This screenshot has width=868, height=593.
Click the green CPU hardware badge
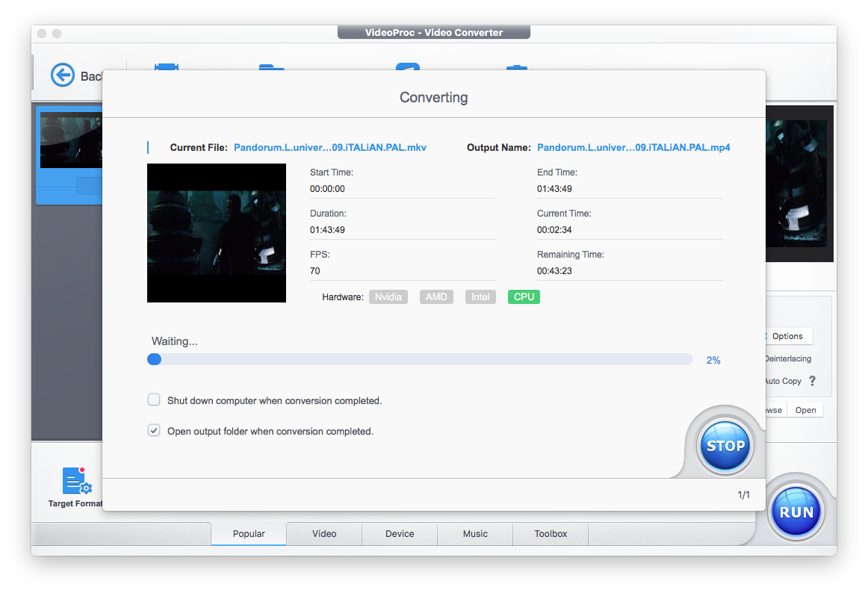(524, 296)
